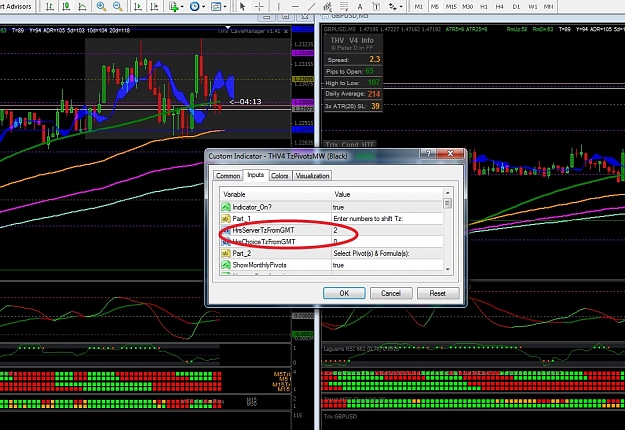This screenshot has width=625, height=430.
Task: Select the text label tool
Action: tap(376, 6)
